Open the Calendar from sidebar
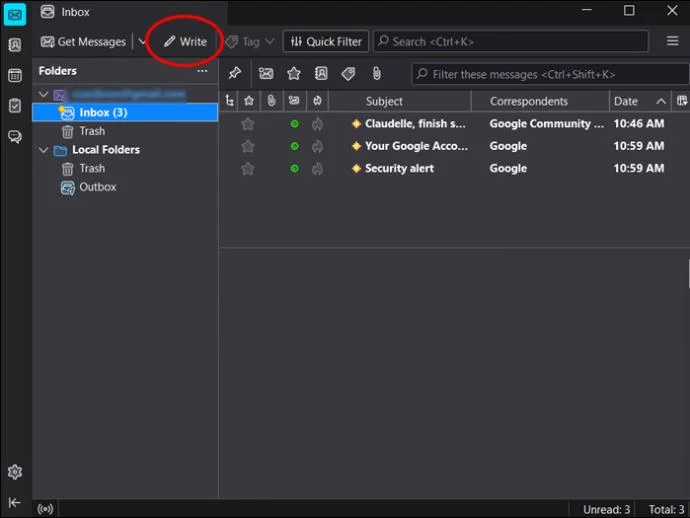The height and width of the screenshot is (518, 690). click(x=15, y=75)
